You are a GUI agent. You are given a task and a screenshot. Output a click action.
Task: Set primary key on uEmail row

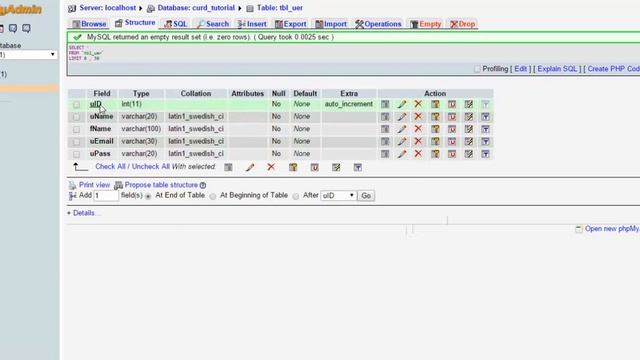(435, 142)
